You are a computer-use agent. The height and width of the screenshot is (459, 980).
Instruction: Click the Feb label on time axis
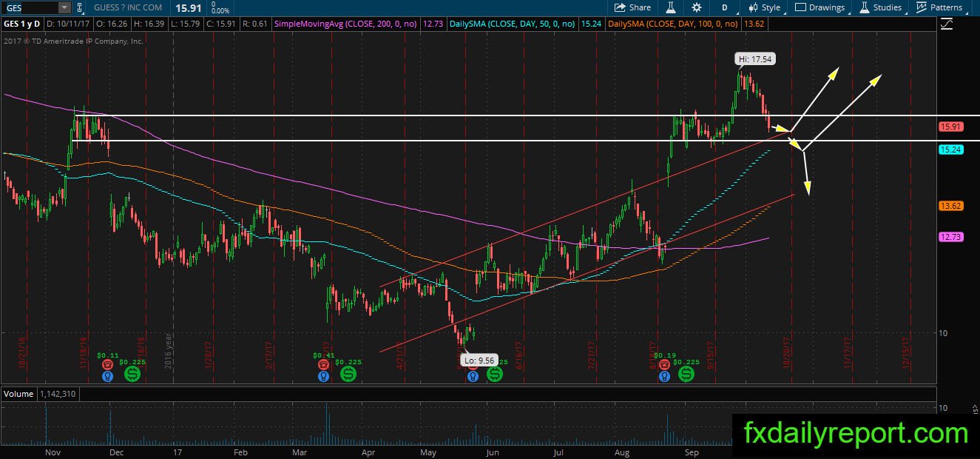click(x=240, y=451)
